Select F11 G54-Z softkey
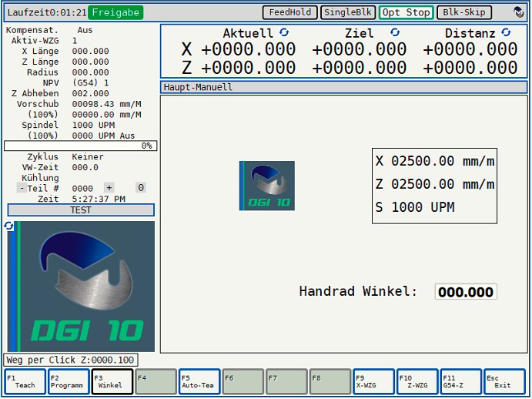The height and width of the screenshot is (399, 532). point(461,382)
